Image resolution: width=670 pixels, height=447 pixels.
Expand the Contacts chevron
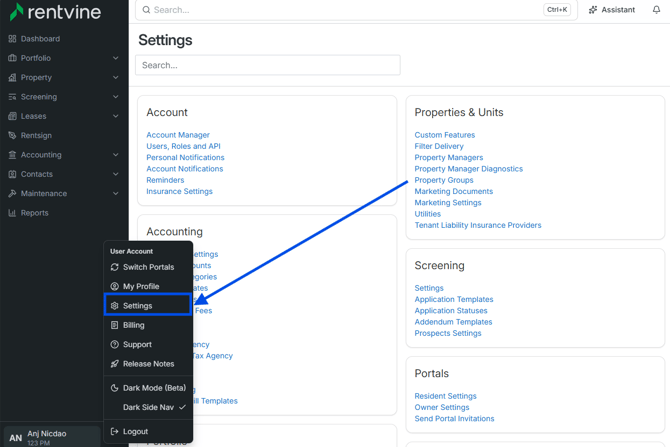(116, 174)
